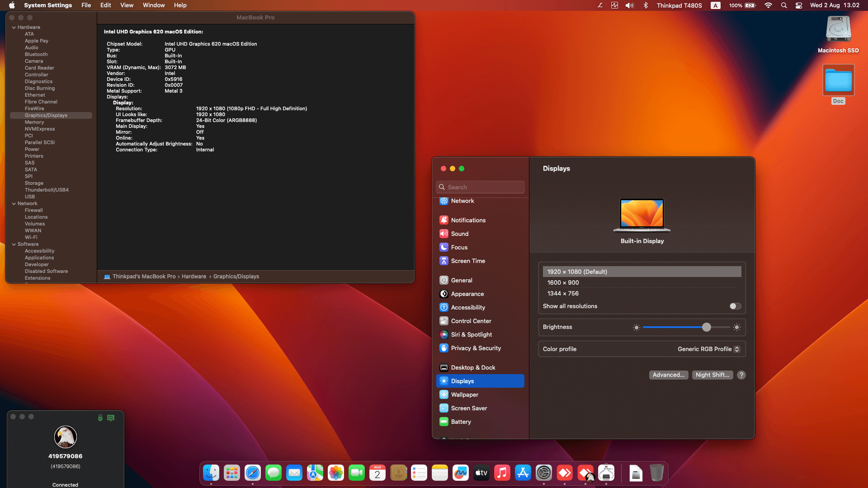Select the Desktop & Dock icon
Screen dimensions: 868x488
444,367
